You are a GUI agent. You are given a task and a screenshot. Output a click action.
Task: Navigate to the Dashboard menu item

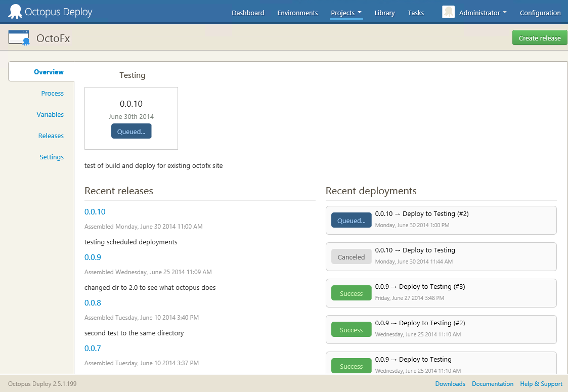click(x=248, y=13)
